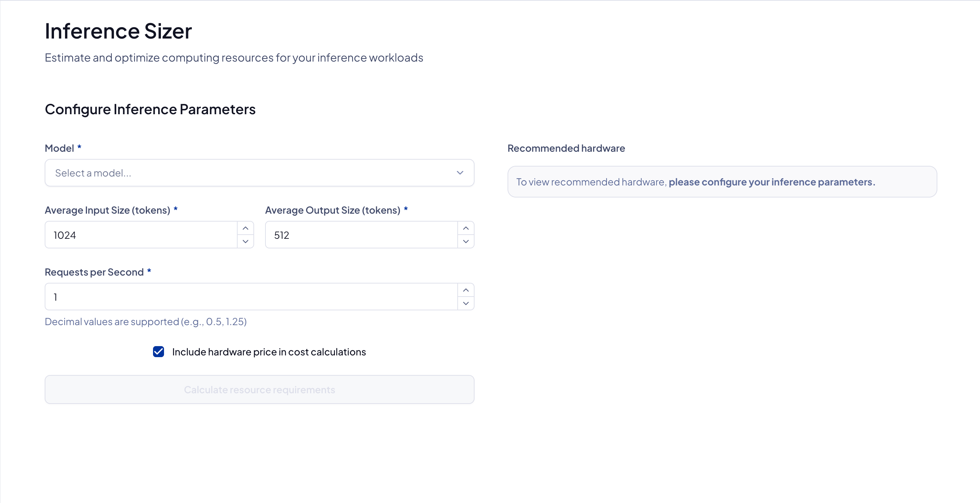980x503 pixels.
Task: Click the chevron icon on the model selector
Action: click(460, 173)
